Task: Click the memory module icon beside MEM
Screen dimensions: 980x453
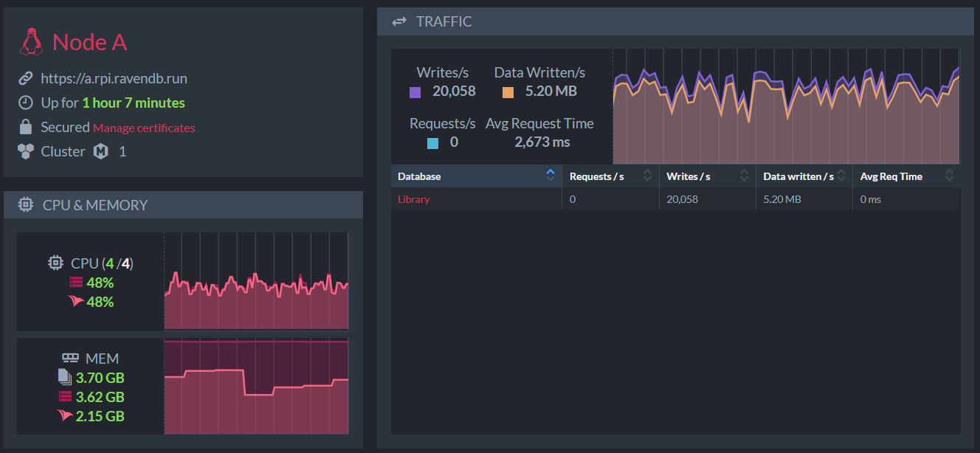Action: (70, 358)
